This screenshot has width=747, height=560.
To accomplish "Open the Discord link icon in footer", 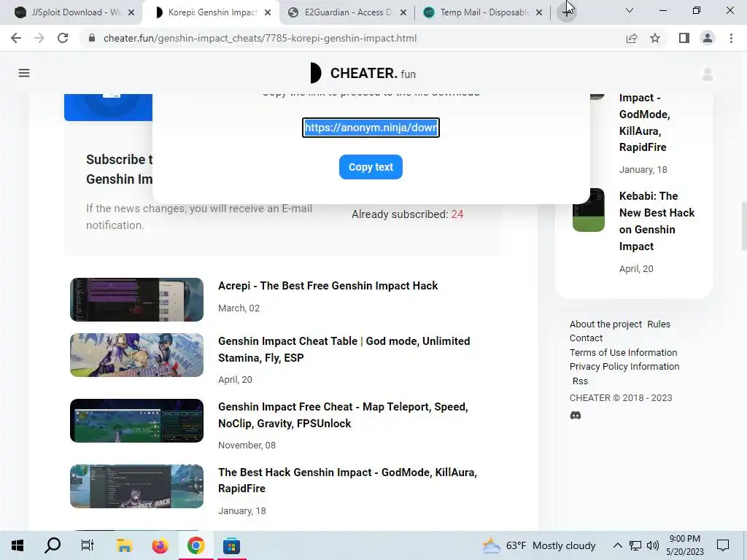I will tap(576, 415).
